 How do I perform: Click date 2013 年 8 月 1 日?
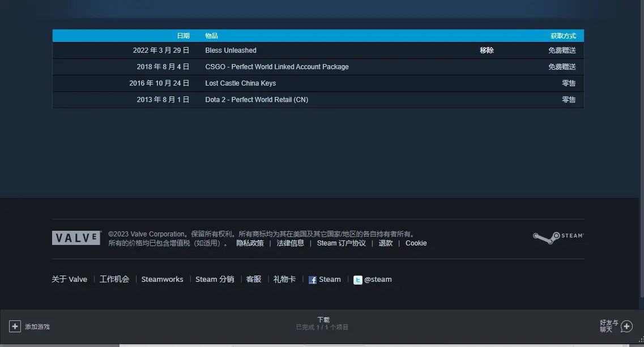(x=163, y=99)
